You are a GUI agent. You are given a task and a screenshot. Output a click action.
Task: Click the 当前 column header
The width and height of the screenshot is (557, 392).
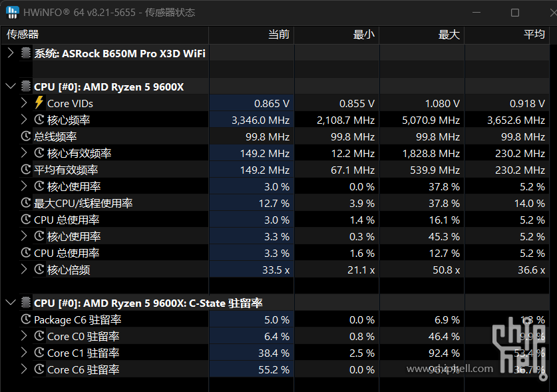coord(252,35)
